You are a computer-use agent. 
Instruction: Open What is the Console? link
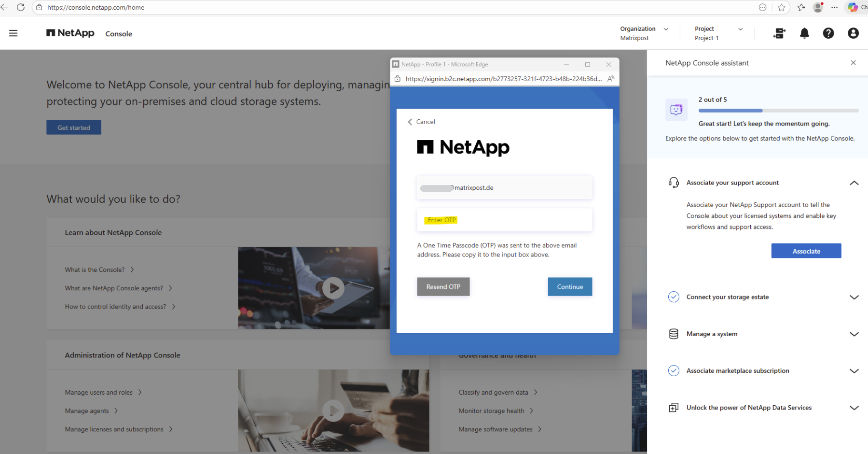99,270
